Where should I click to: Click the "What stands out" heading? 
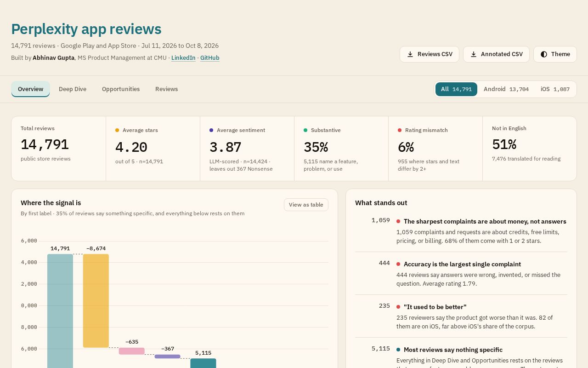point(381,203)
